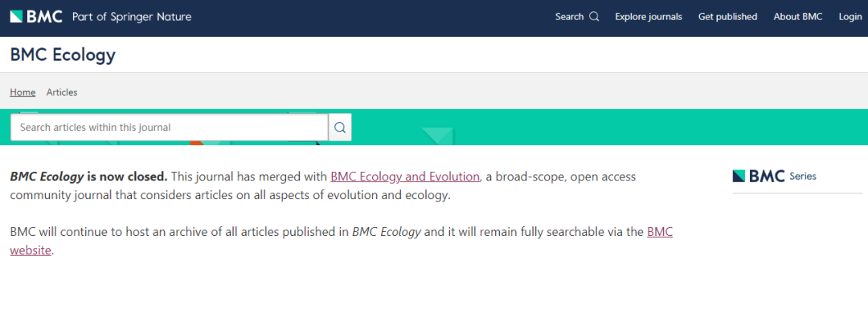Click the Login link
Viewport: 868px width, 313px height.
pos(850,17)
